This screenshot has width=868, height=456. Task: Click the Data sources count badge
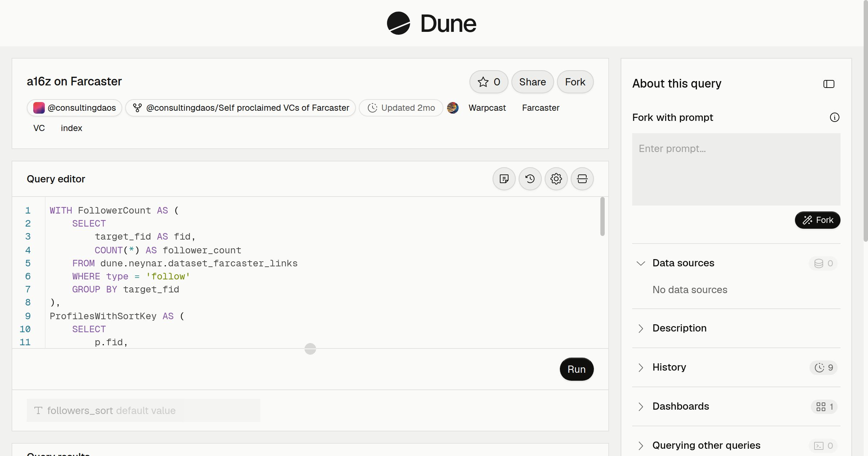pos(823,263)
